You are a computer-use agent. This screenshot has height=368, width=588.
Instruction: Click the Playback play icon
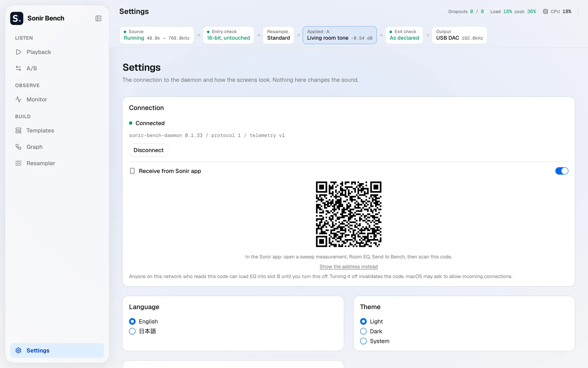pos(18,52)
